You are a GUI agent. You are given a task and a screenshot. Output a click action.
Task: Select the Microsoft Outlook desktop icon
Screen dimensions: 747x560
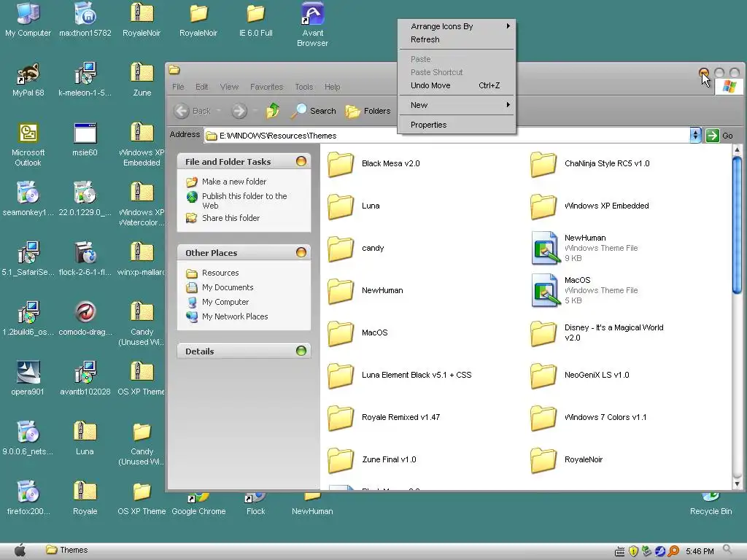tap(28, 144)
